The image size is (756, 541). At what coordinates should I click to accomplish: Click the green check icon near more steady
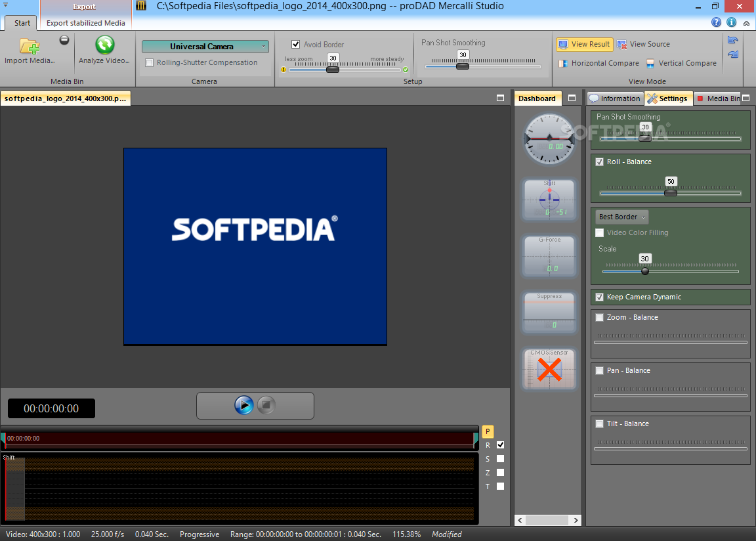click(406, 70)
